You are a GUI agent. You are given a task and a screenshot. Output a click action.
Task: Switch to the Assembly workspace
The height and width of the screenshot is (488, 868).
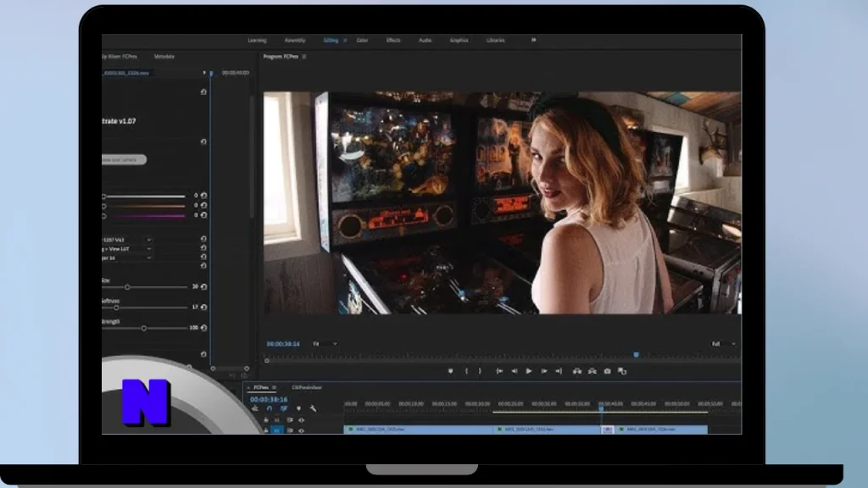click(294, 41)
